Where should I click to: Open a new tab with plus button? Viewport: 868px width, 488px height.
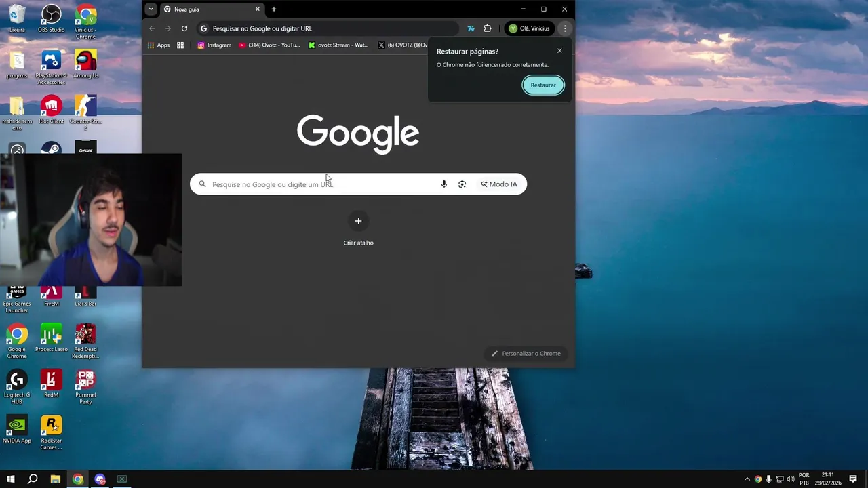pyautogui.click(x=274, y=9)
